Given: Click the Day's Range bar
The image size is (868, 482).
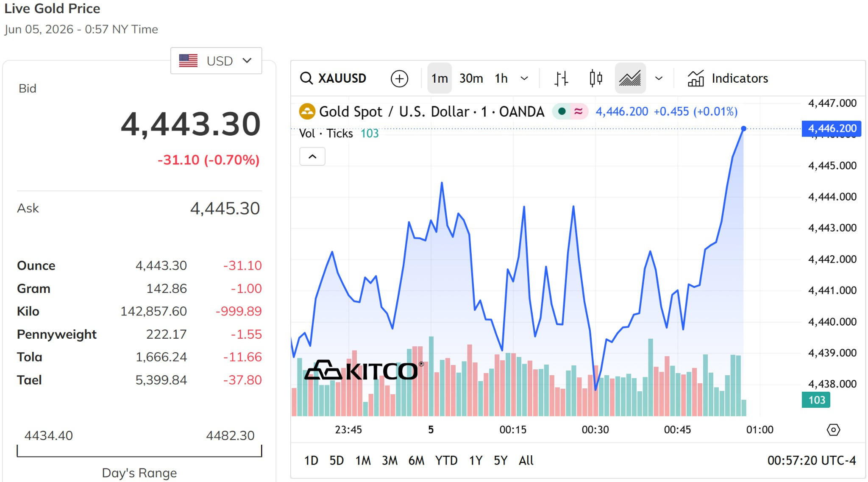Looking at the screenshot, I should [x=139, y=451].
